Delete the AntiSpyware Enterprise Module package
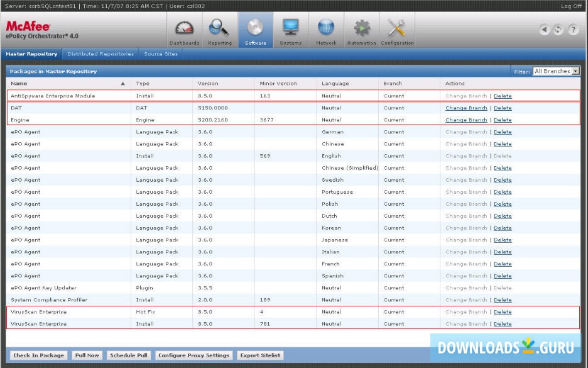588x368 pixels. click(x=503, y=96)
